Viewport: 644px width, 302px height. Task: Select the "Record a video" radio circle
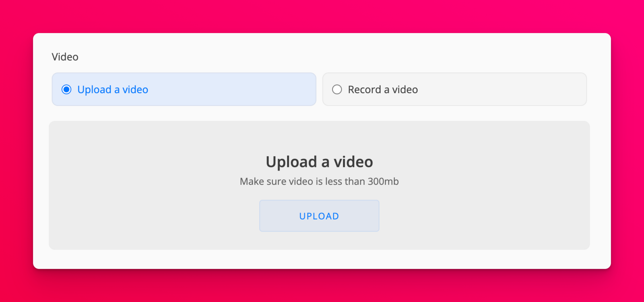[337, 89]
